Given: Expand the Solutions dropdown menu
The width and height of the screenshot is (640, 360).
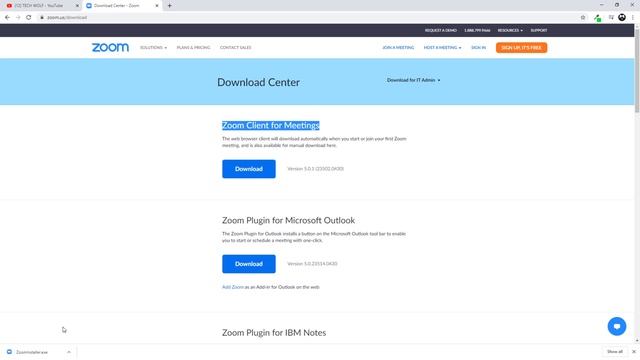Looking at the screenshot, I should click(x=153, y=48).
